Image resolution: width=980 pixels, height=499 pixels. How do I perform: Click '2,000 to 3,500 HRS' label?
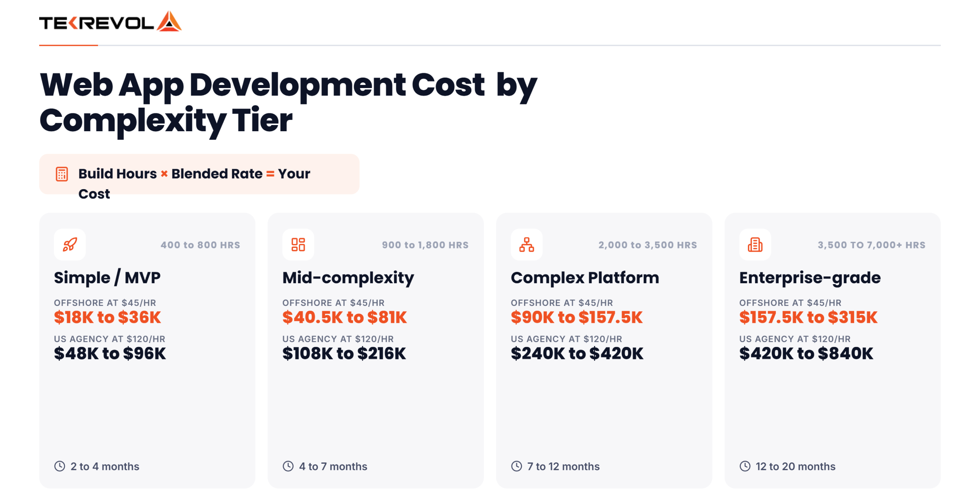648,245
